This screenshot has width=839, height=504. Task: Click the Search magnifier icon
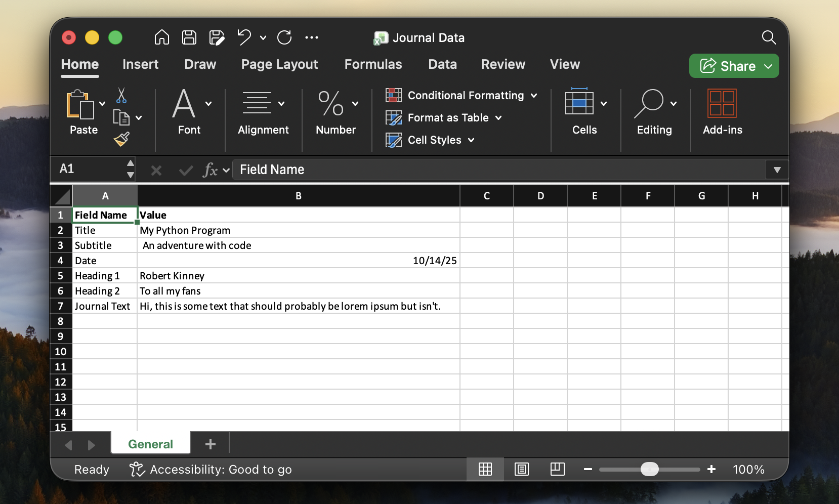[x=768, y=37]
